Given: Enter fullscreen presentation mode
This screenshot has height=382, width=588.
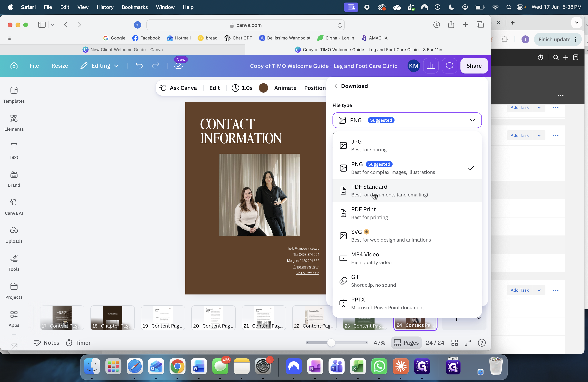Looking at the screenshot, I should [x=468, y=343].
